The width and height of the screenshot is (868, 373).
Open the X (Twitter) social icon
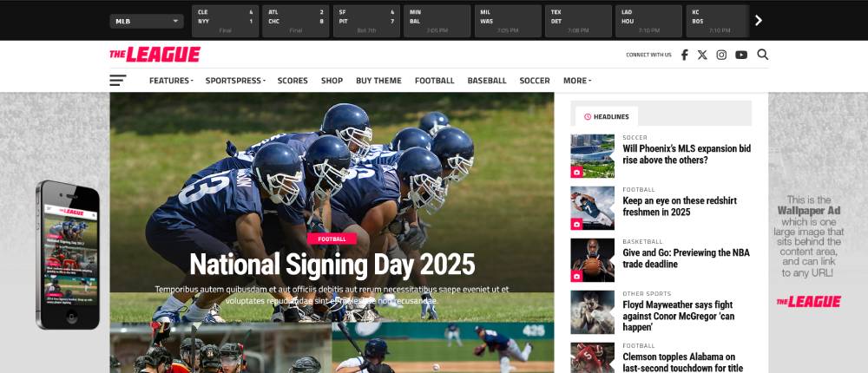[702, 55]
